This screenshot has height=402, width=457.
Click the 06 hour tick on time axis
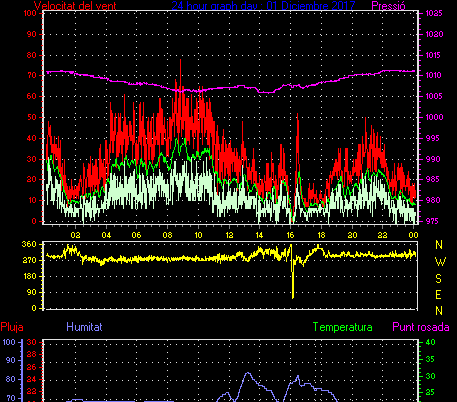pos(136,235)
